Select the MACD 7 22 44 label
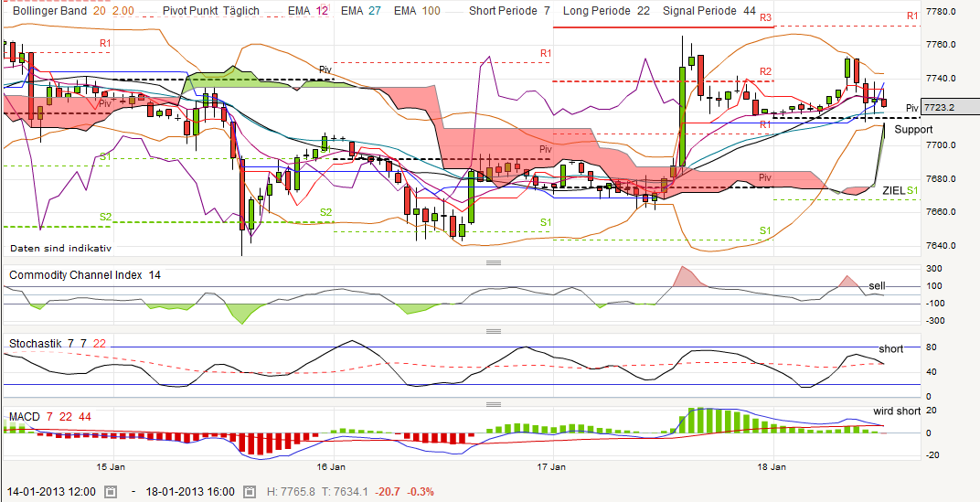980x502 pixels. click(50, 417)
